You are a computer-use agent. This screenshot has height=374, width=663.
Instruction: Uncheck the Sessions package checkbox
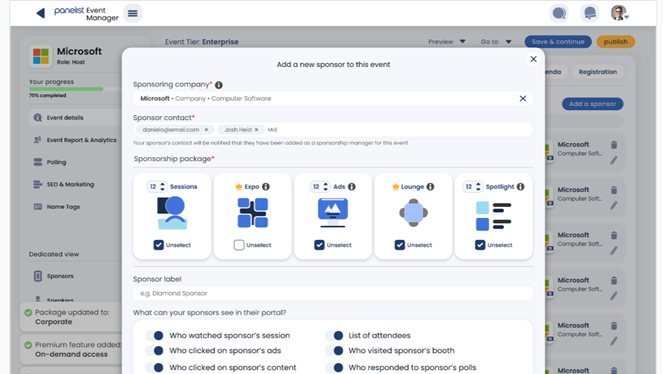[158, 245]
